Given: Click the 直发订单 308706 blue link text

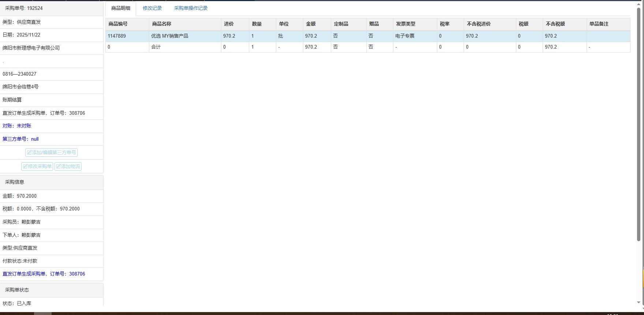Looking at the screenshot, I should 44,274.
